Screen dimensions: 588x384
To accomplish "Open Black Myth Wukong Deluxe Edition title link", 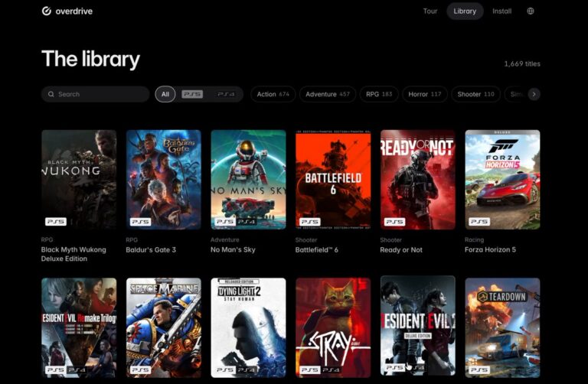I will click(73, 254).
